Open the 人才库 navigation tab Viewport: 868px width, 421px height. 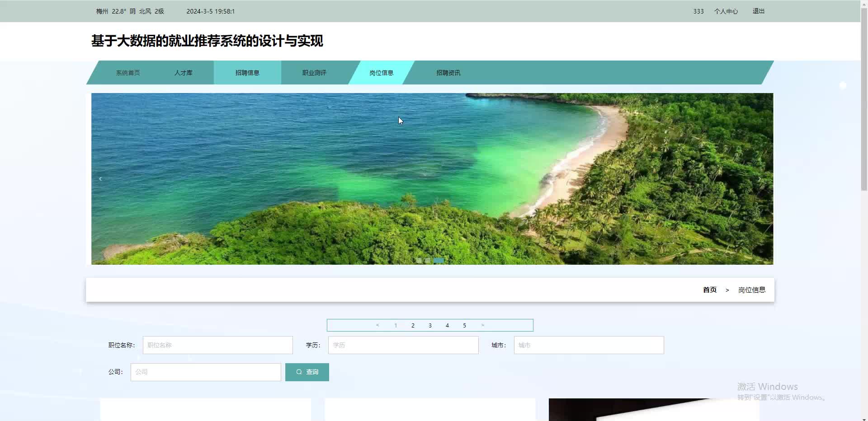[184, 73]
